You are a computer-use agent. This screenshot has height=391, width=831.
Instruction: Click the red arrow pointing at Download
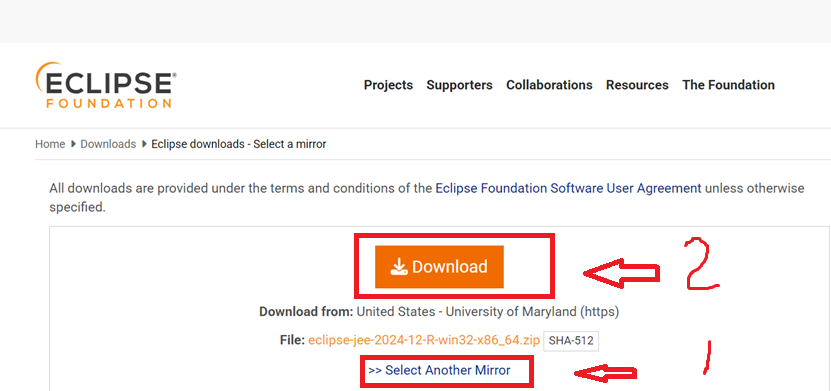pyautogui.click(x=622, y=273)
